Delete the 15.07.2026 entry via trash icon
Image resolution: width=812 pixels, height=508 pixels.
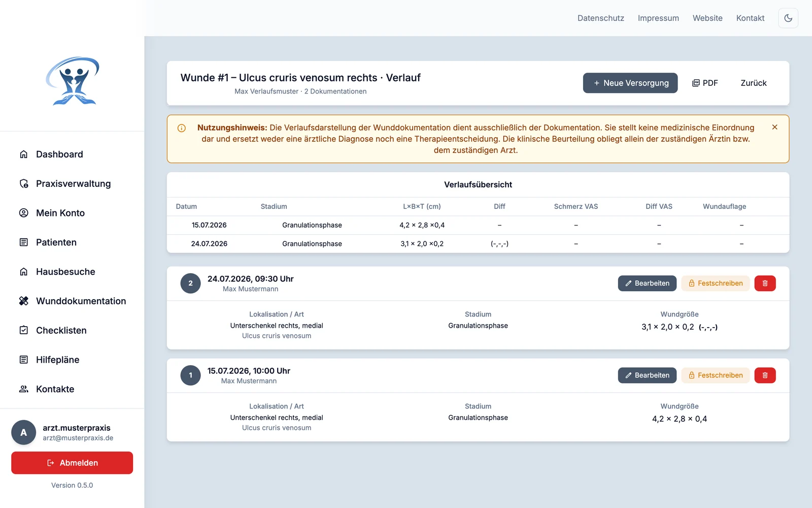click(x=765, y=375)
